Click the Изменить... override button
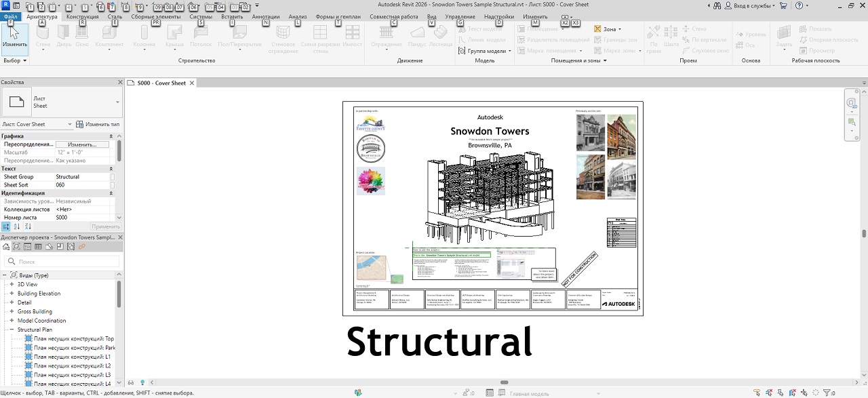The image size is (868, 398). click(x=82, y=144)
